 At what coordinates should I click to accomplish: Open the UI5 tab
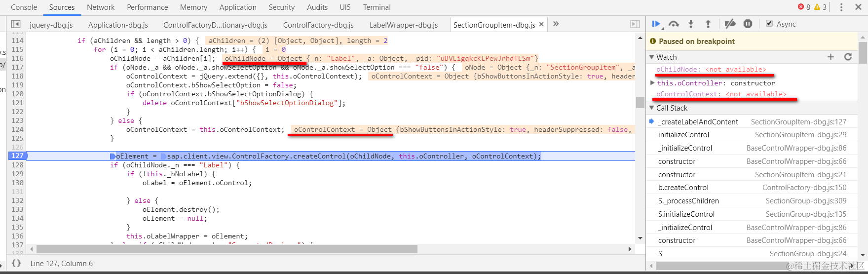[345, 7]
